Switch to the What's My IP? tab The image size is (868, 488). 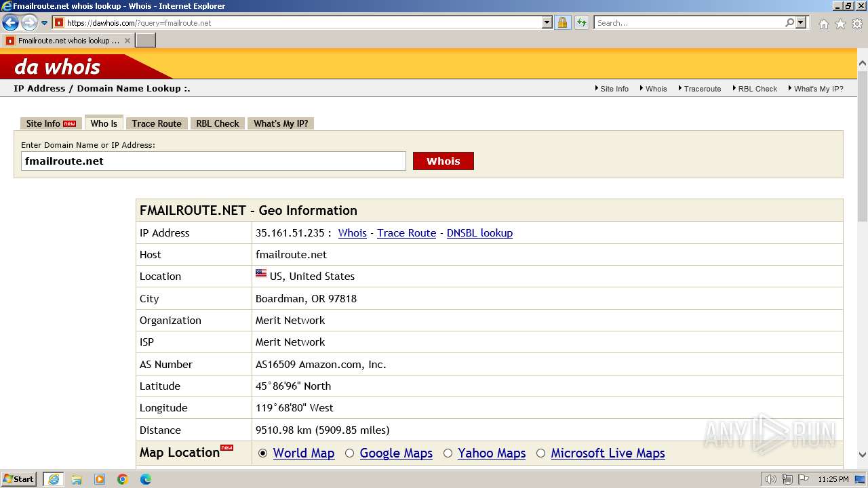click(x=281, y=123)
